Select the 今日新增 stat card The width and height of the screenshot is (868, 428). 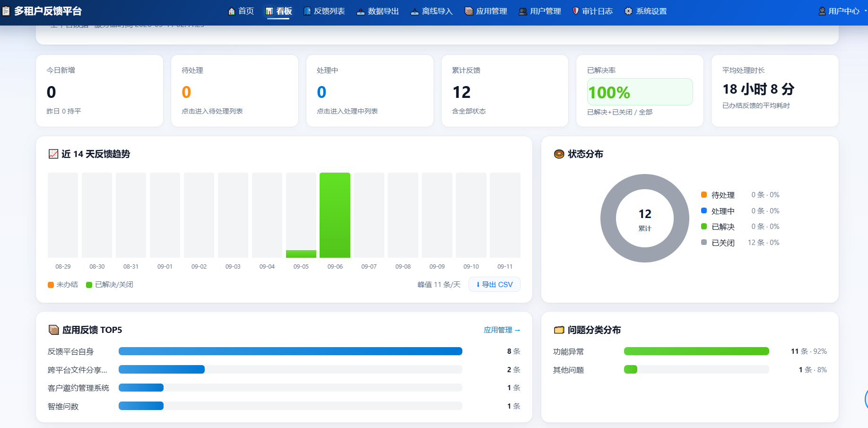99,91
